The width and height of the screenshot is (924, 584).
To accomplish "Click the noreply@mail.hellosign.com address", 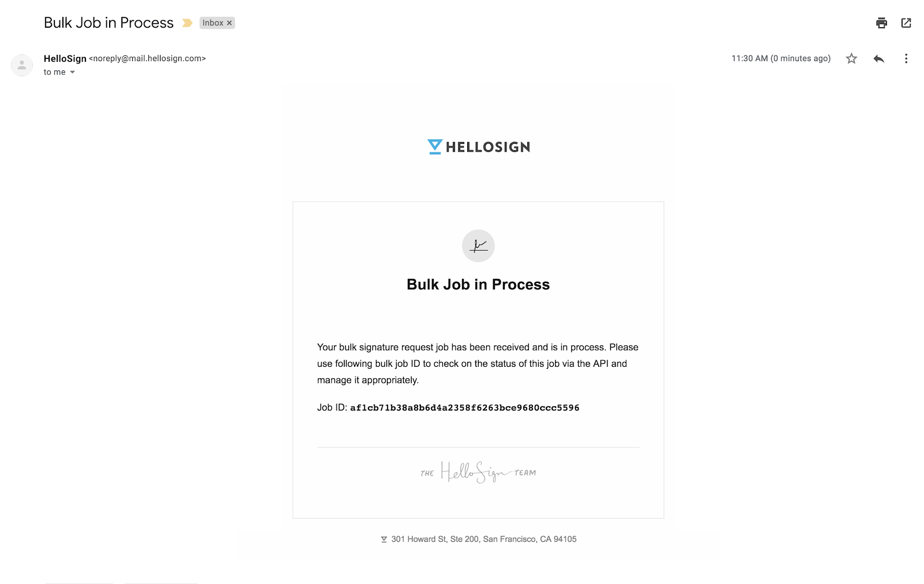I will (x=147, y=58).
